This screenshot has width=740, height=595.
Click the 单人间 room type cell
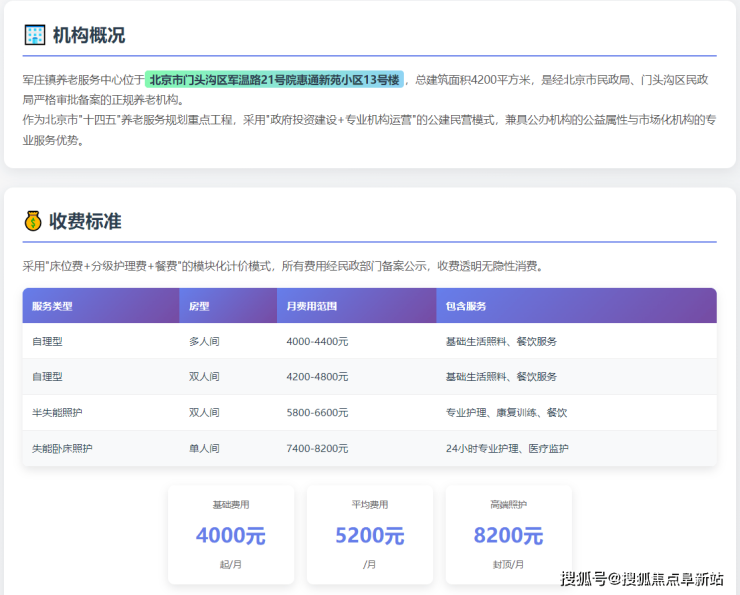click(204, 448)
